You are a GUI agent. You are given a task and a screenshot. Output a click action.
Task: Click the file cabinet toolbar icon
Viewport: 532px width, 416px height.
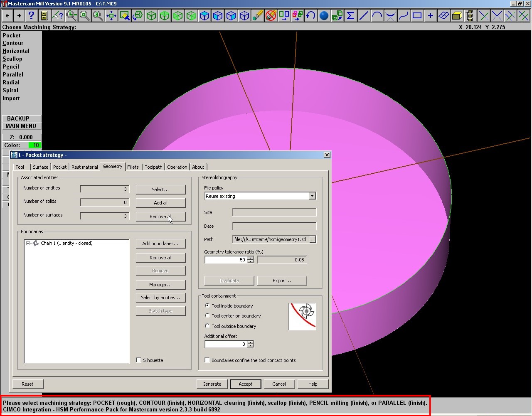coord(44,16)
